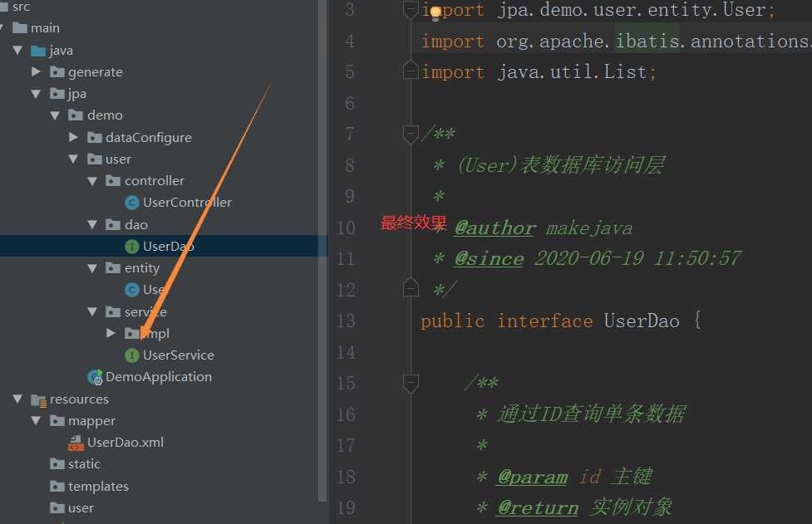
Task: Click the highlighted 'ibatis' word in import
Action: click(x=647, y=41)
